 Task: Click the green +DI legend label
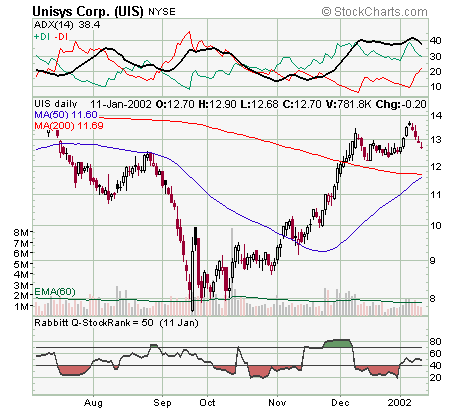click(42, 37)
